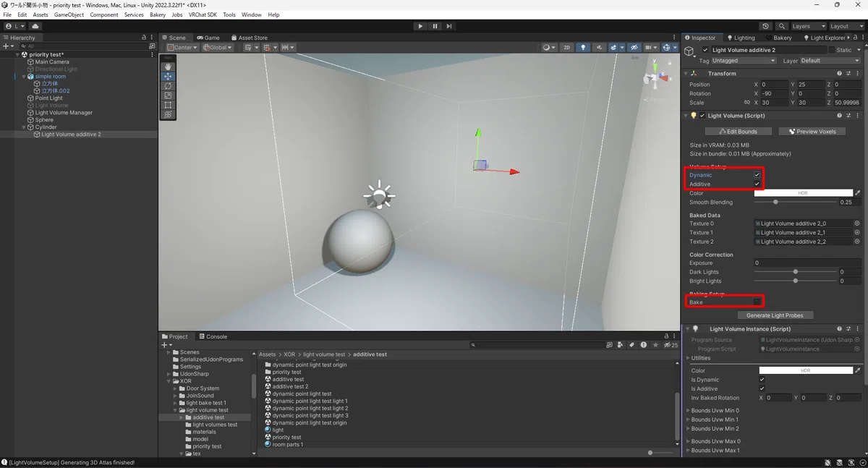Advance one frame with the Step button
868x468 pixels.
(x=449, y=26)
